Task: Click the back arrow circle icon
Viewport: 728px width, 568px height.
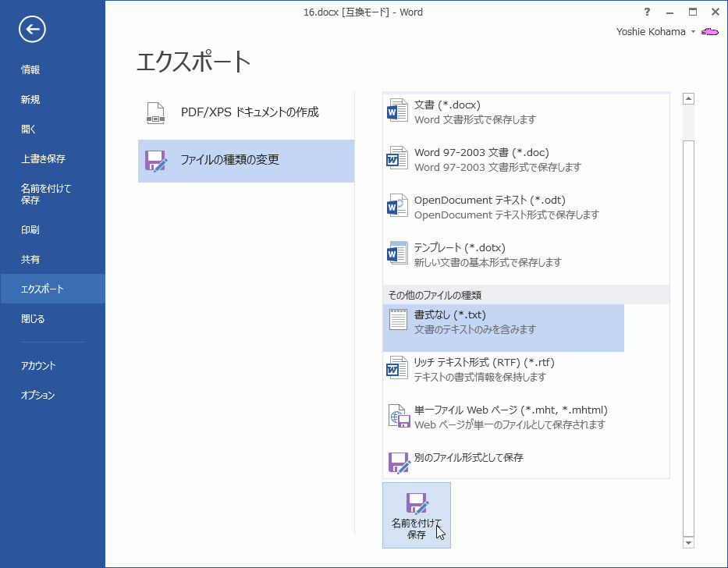Action: pos(32,30)
